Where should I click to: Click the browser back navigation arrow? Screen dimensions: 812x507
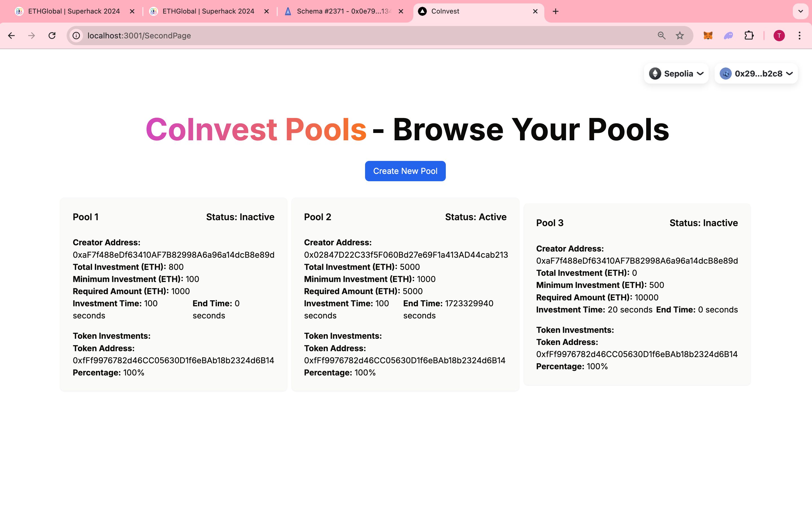coord(12,35)
